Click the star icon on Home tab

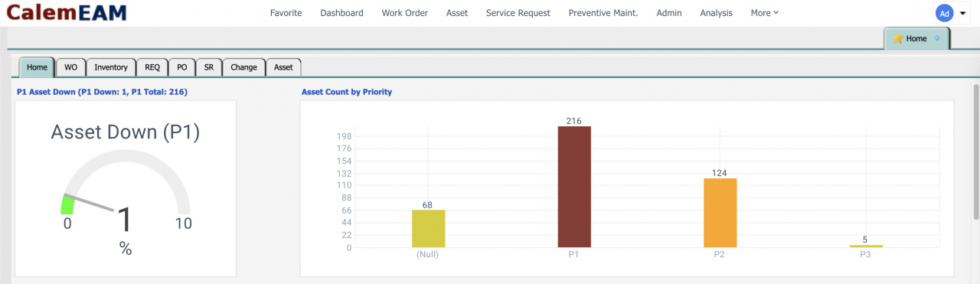[898, 38]
